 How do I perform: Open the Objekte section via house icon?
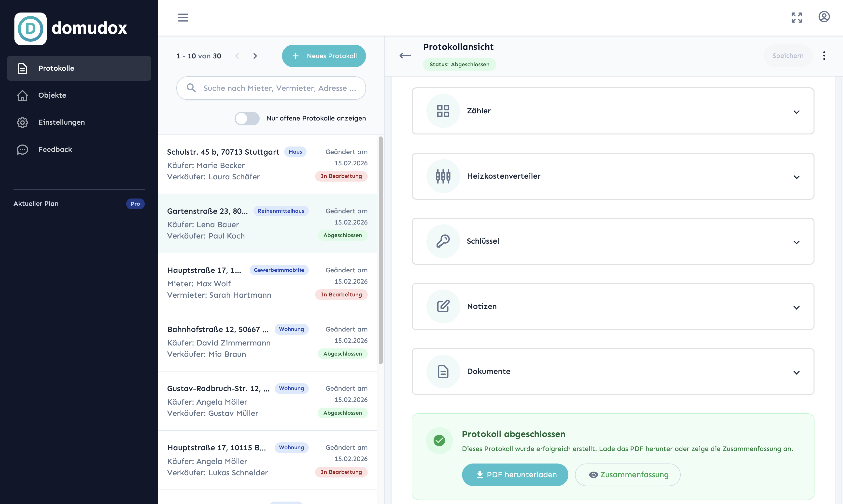point(22,95)
